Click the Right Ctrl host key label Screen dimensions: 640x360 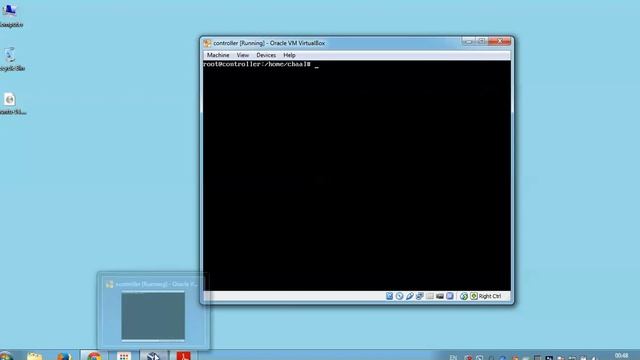(490, 296)
